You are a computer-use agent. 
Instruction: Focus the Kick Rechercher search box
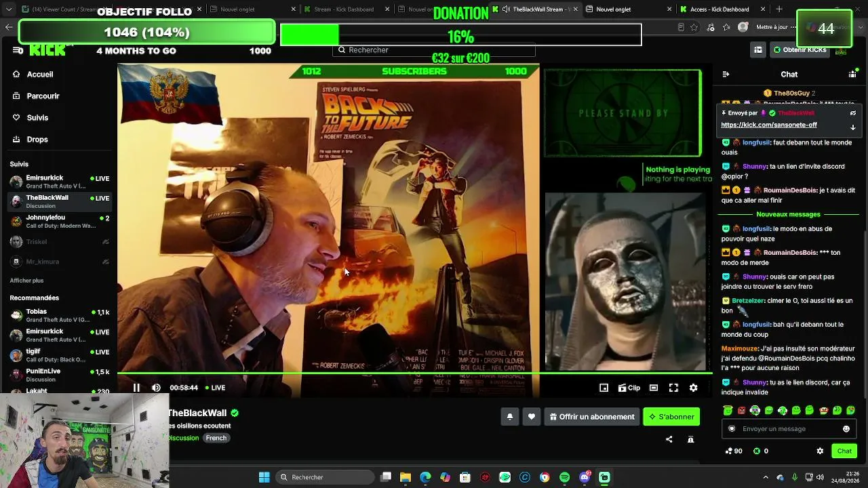[434, 50]
